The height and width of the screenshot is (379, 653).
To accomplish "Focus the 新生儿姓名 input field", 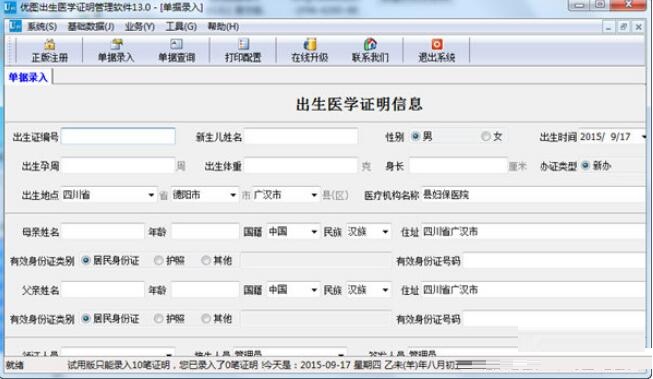I will click(x=300, y=136).
